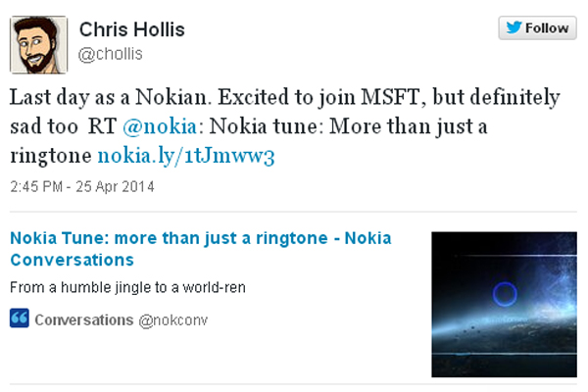Screen dimensions: 588x392
Task: Open the dark space thumbnail image
Action: pyautogui.click(x=504, y=304)
